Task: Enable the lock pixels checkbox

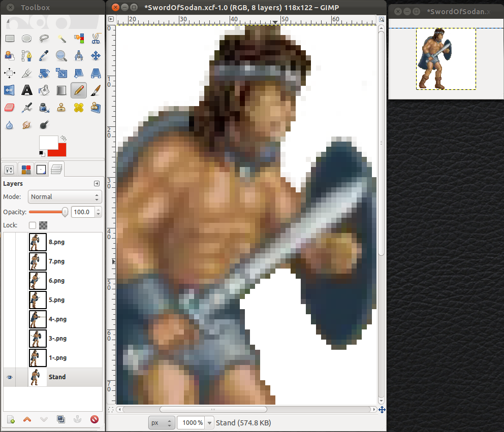Action: [33, 225]
